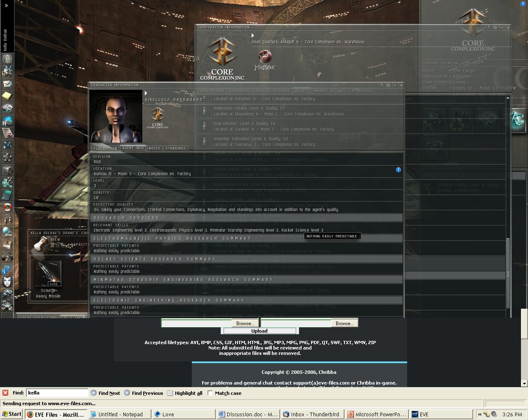Open the yellow notepad icon in the sidebar
The height and width of the screenshot is (420, 528).
7,96
